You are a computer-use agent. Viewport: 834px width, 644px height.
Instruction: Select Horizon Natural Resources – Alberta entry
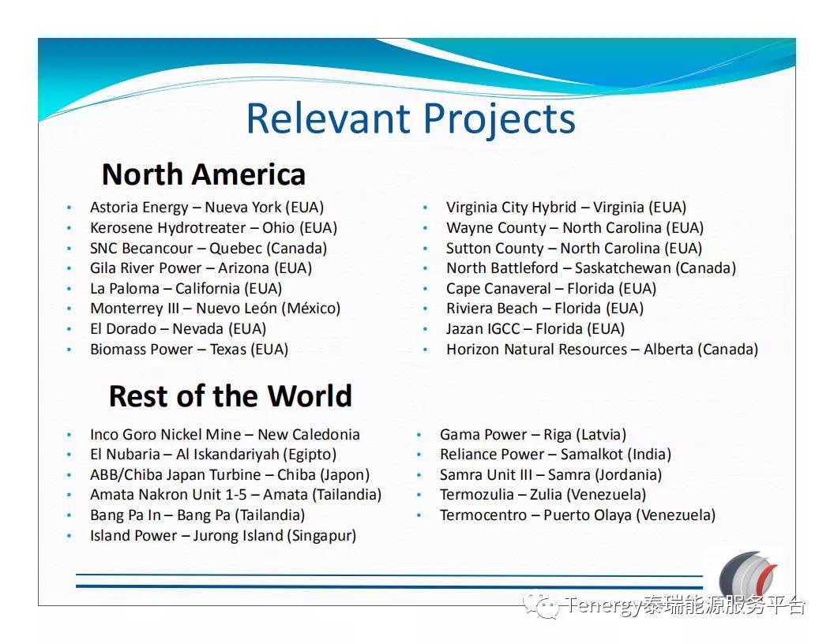point(602,349)
